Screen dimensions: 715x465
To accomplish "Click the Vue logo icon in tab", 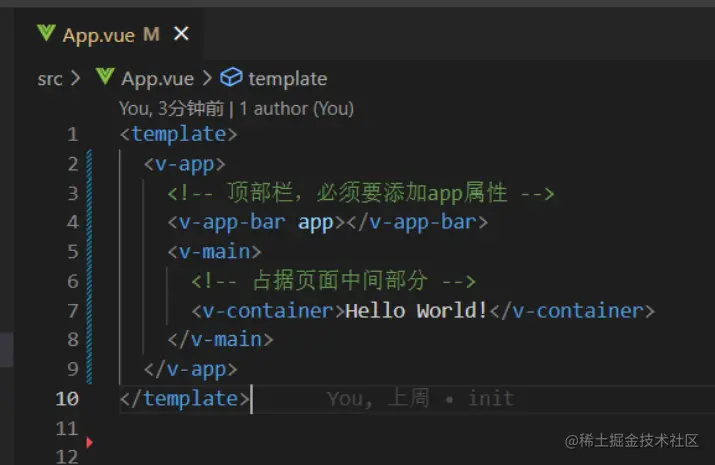I will click(46, 33).
